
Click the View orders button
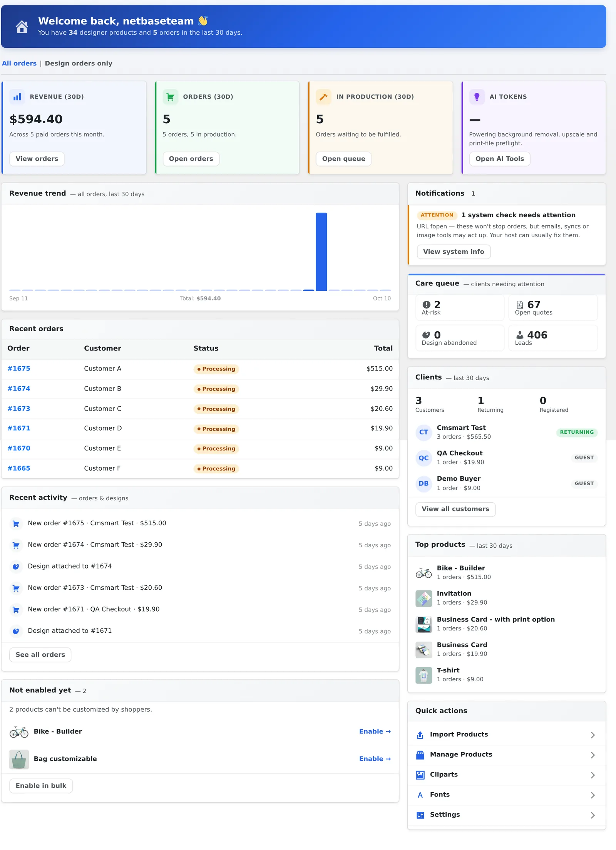pyautogui.click(x=37, y=159)
